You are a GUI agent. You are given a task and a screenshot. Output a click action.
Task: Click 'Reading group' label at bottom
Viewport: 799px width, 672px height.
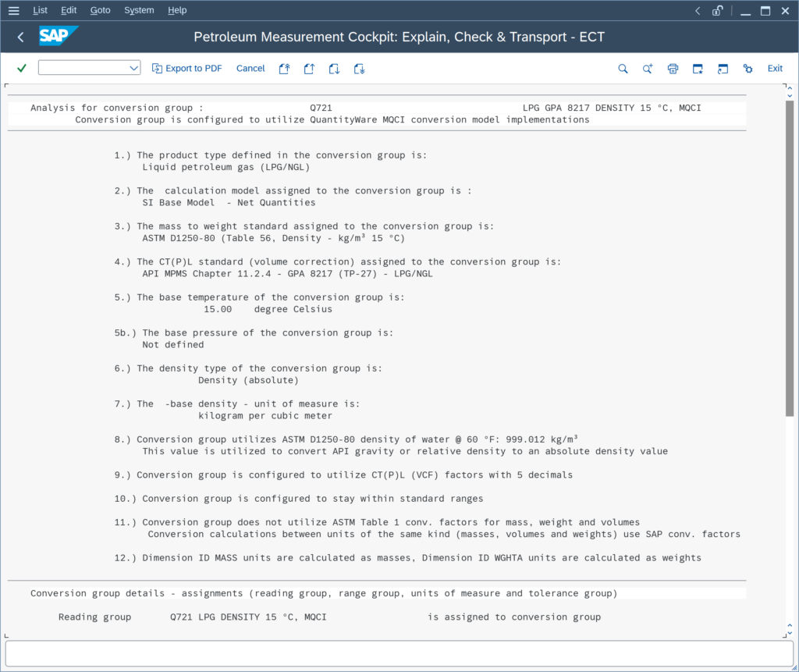coord(94,617)
